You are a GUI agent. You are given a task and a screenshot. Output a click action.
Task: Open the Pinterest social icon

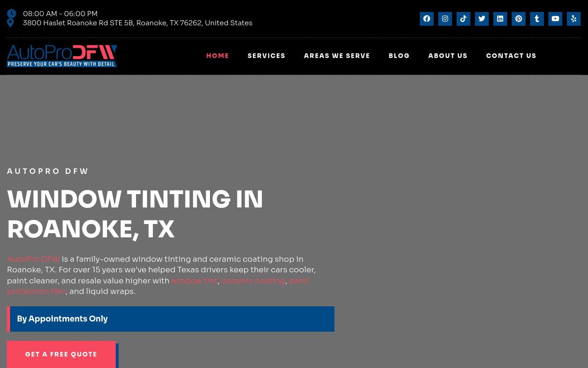point(519,19)
